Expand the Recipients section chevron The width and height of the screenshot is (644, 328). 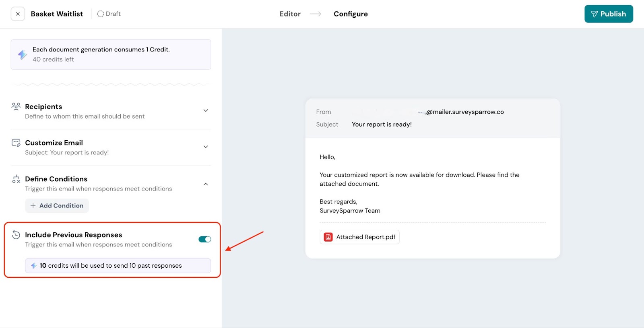[206, 111]
